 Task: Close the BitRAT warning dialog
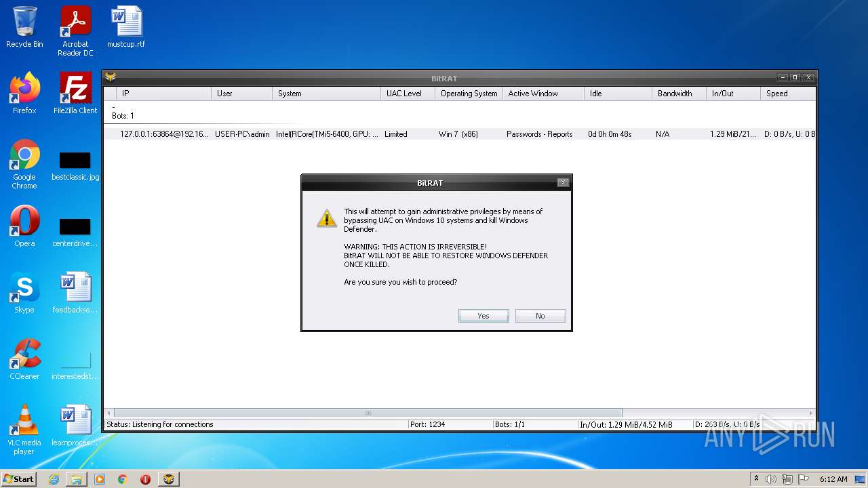click(x=562, y=182)
